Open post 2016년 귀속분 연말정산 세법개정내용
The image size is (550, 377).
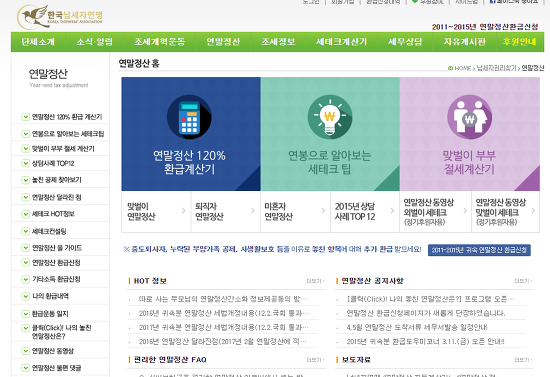223,313
